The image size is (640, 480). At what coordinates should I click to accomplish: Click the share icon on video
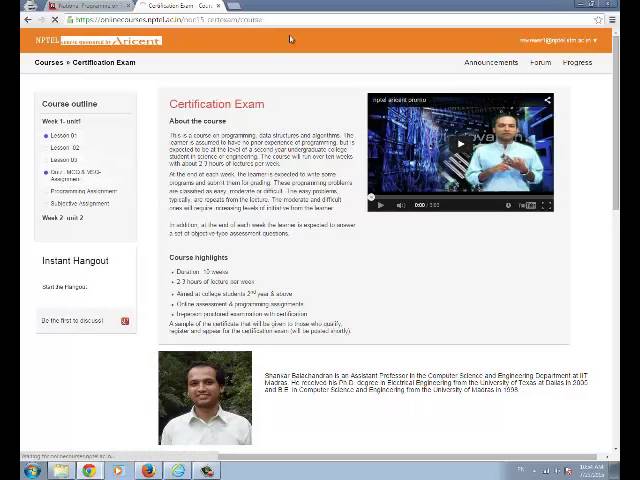point(547,100)
